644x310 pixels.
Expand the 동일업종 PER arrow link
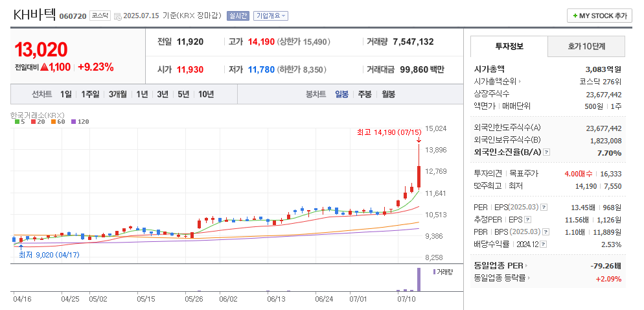click(x=526, y=266)
